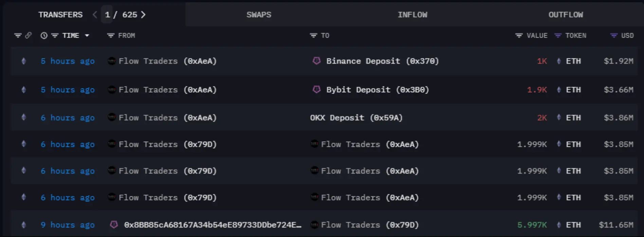Click the clock icon beside the TIME header
This screenshot has width=644, height=237.
44,35
